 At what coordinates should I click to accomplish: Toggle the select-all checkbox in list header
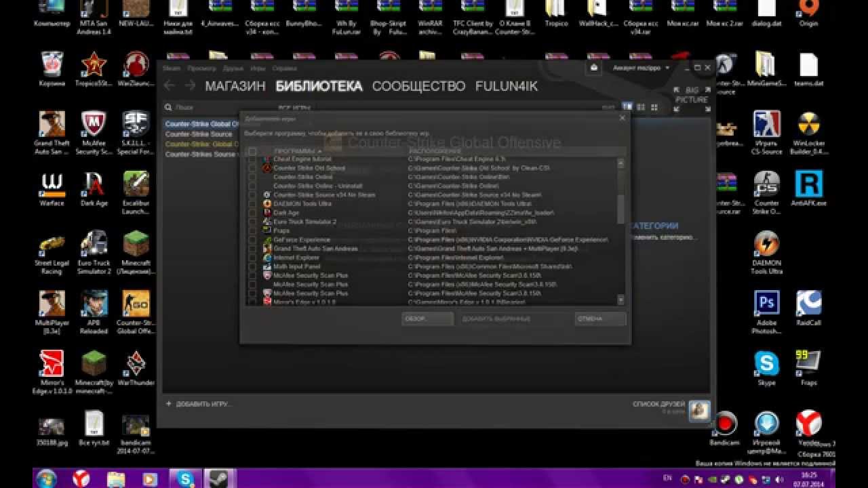252,151
